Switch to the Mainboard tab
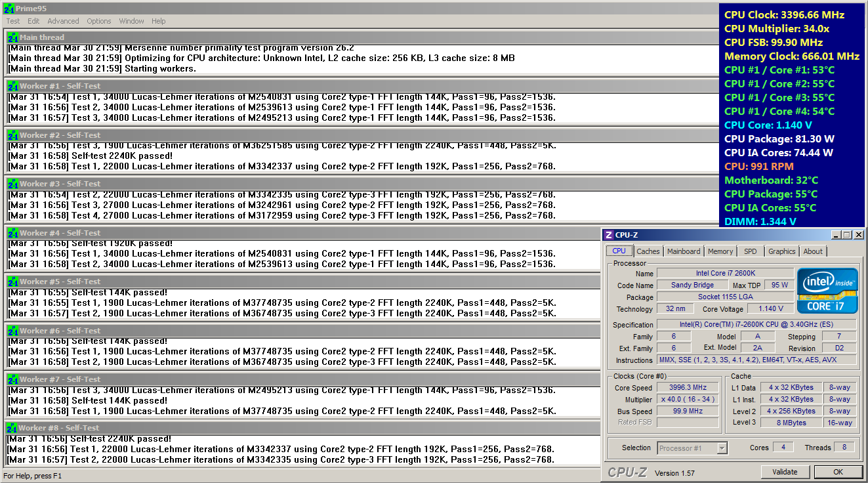Viewport: 868px width, 483px height. pyautogui.click(x=684, y=251)
